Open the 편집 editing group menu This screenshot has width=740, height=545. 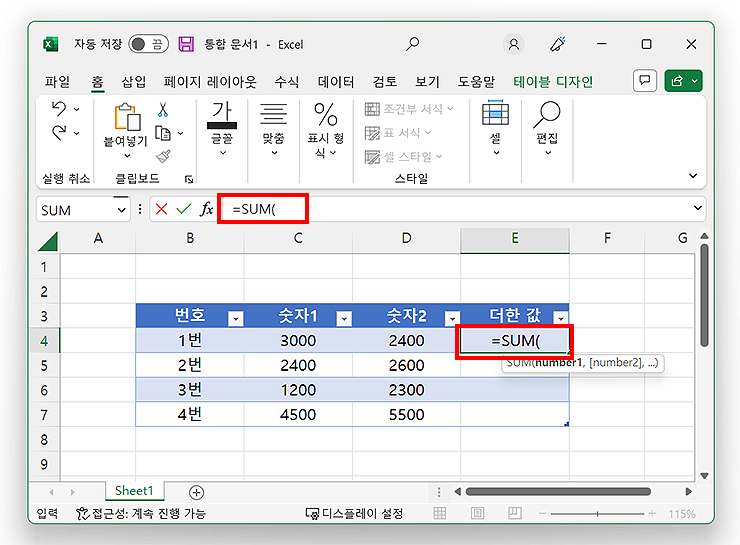(x=547, y=128)
